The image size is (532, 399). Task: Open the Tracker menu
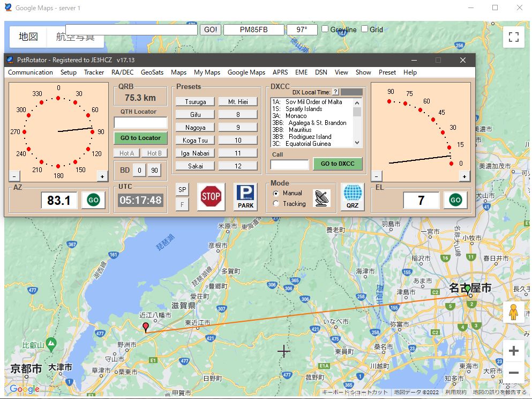[94, 72]
